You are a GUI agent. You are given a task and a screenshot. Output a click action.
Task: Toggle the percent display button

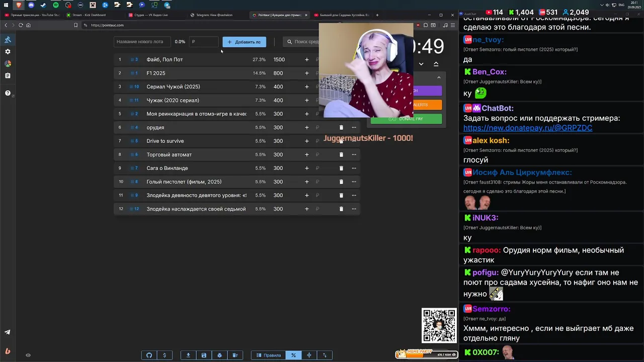pos(293,355)
